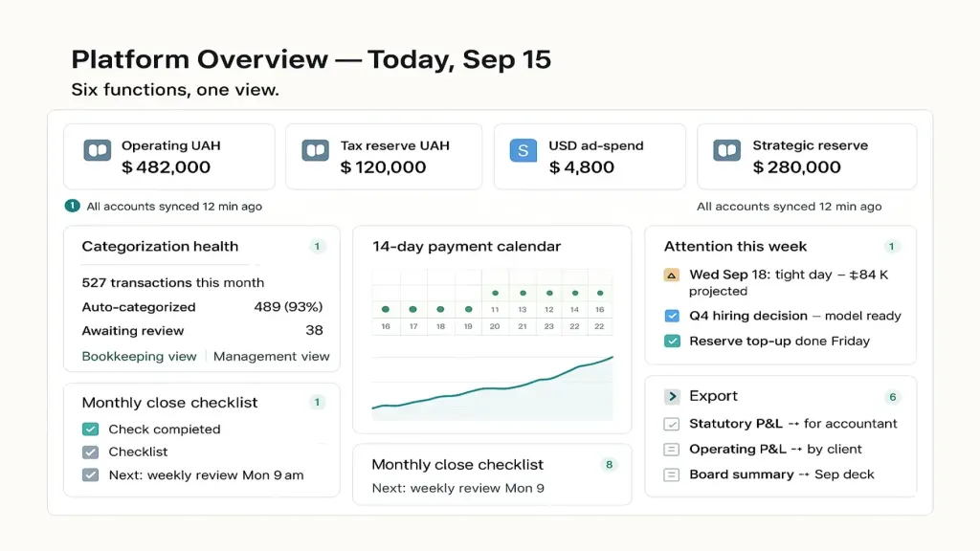Toggle the Statutory P&L checkbox
Screen dimensions: 980x551
pyautogui.click(x=671, y=424)
